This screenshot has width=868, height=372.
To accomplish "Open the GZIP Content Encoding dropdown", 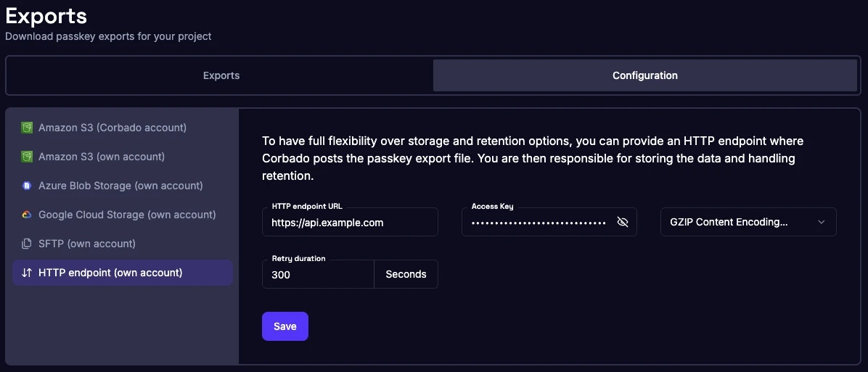I will tap(740, 222).
